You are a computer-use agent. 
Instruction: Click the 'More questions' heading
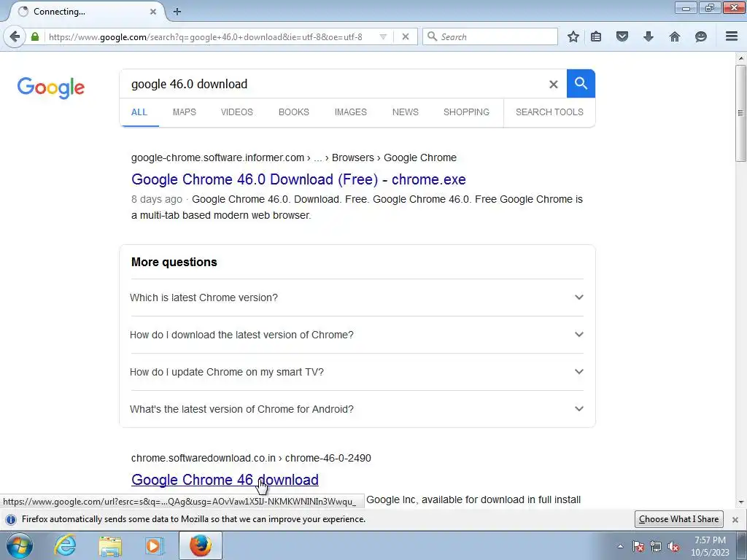pyautogui.click(x=174, y=262)
